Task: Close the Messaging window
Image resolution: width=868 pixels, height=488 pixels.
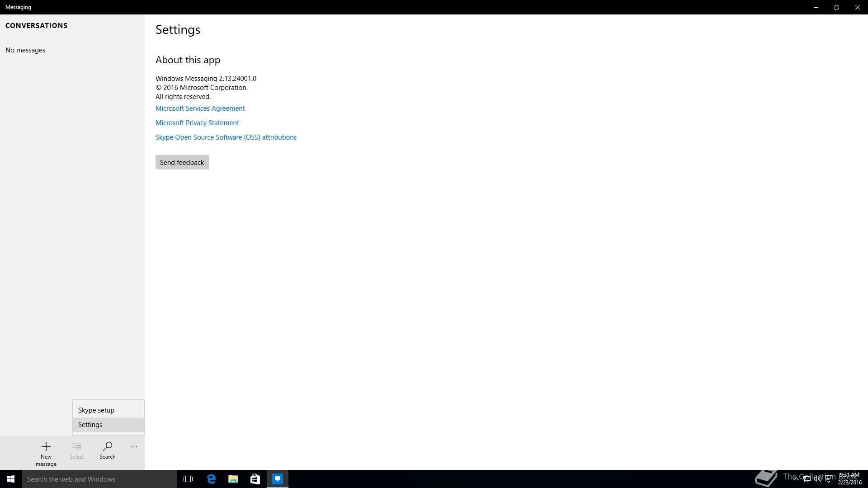Action: click(858, 7)
